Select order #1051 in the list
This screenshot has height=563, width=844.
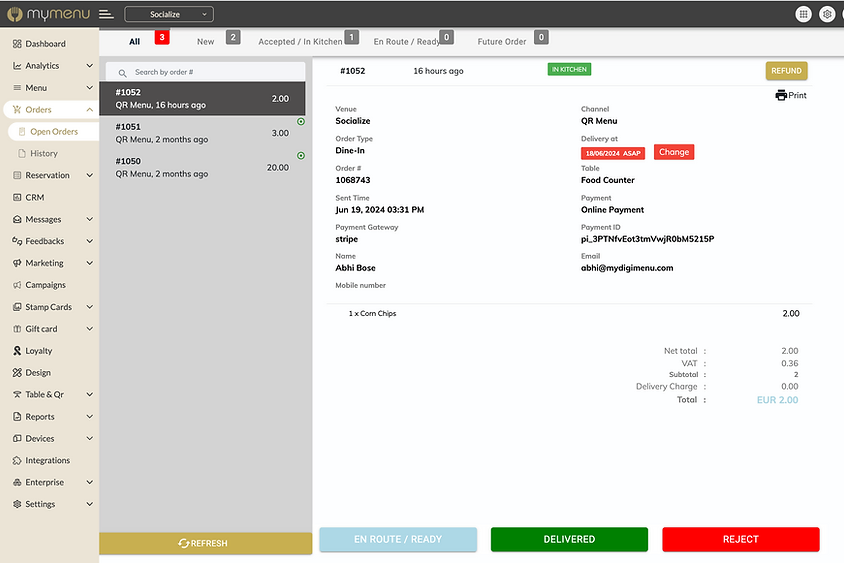(200, 133)
